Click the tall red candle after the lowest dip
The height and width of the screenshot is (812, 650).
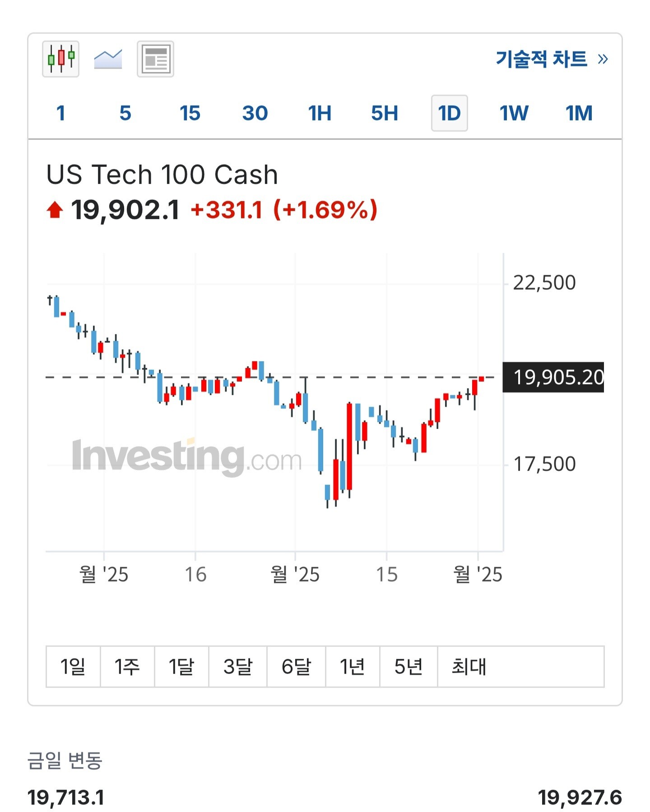coord(349,447)
